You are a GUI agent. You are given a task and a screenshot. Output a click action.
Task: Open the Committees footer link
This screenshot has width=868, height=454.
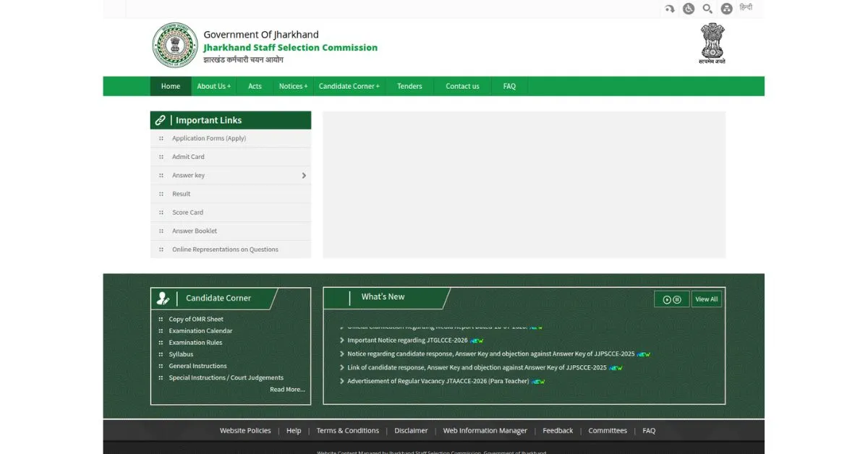coord(608,431)
